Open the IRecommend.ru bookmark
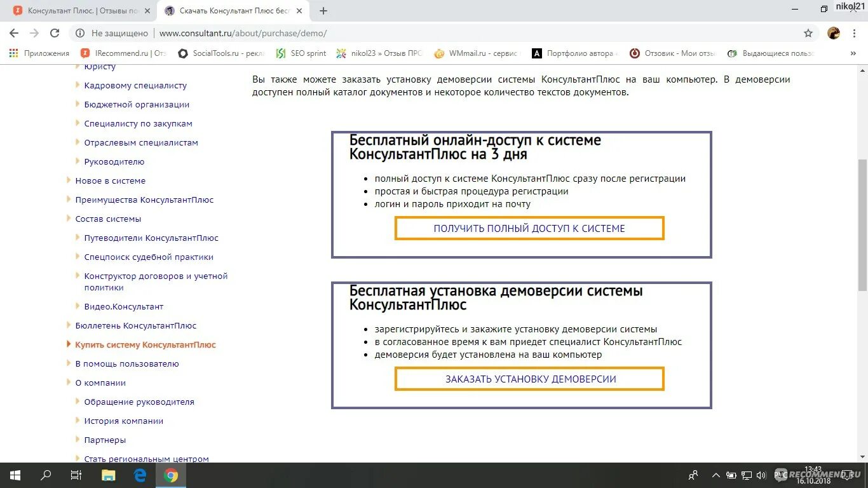This screenshot has height=488, width=868. click(x=123, y=53)
